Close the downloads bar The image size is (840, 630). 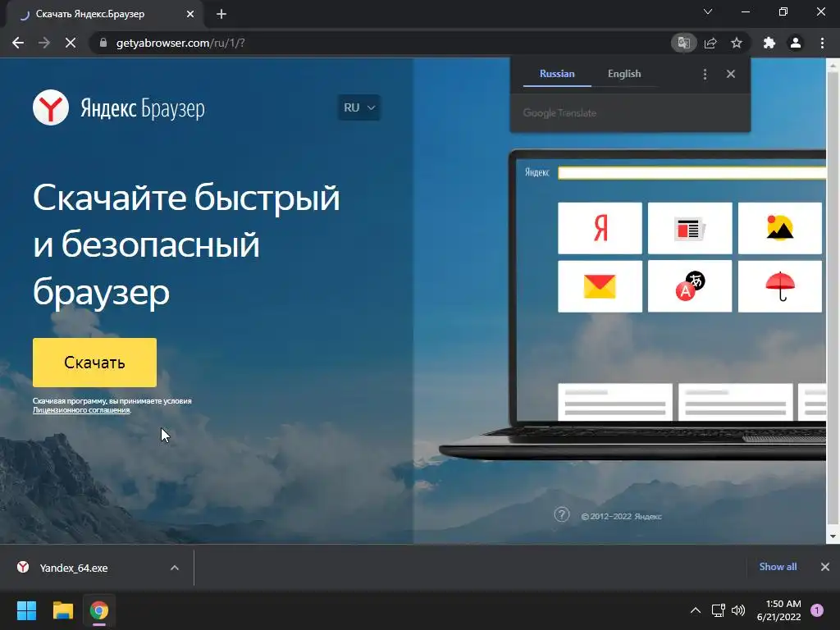click(825, 567)
